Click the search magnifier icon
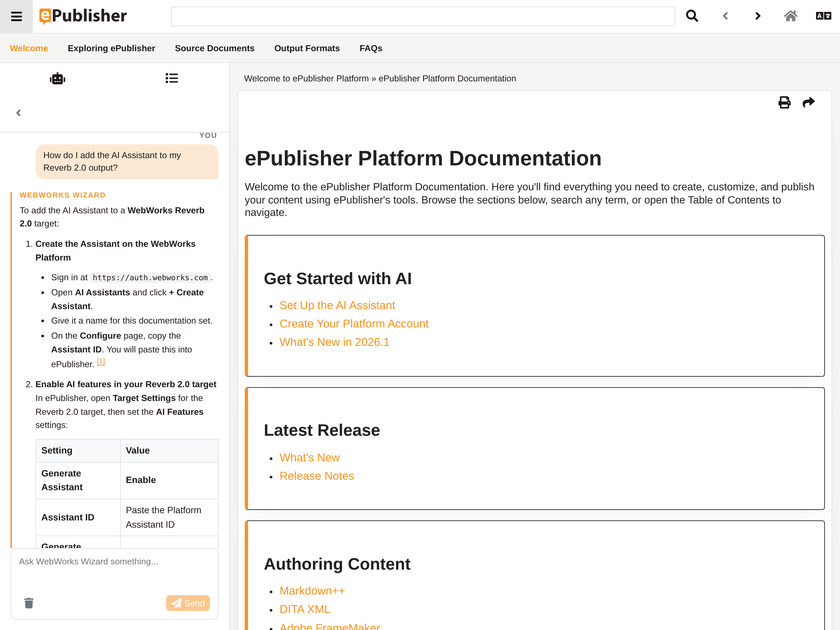The height and width of the screenshot is (630, 840). coord(692,16)
